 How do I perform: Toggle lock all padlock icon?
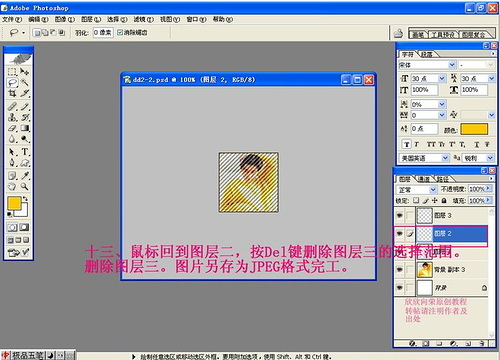coord(444,200)
